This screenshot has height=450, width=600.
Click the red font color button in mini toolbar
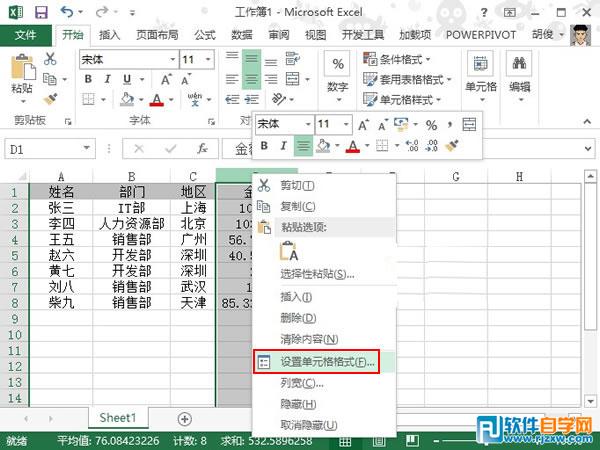(x=352, y=146)
